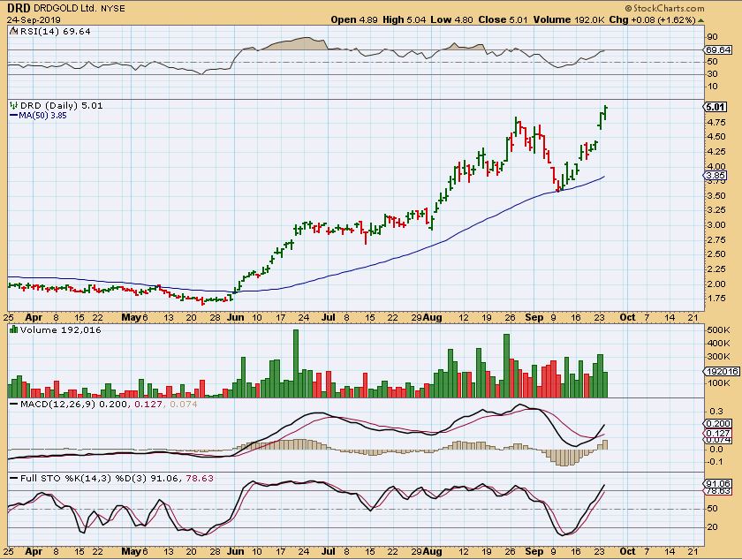
Task: Click the Low 4.80 value
Action: pos(452,20)
